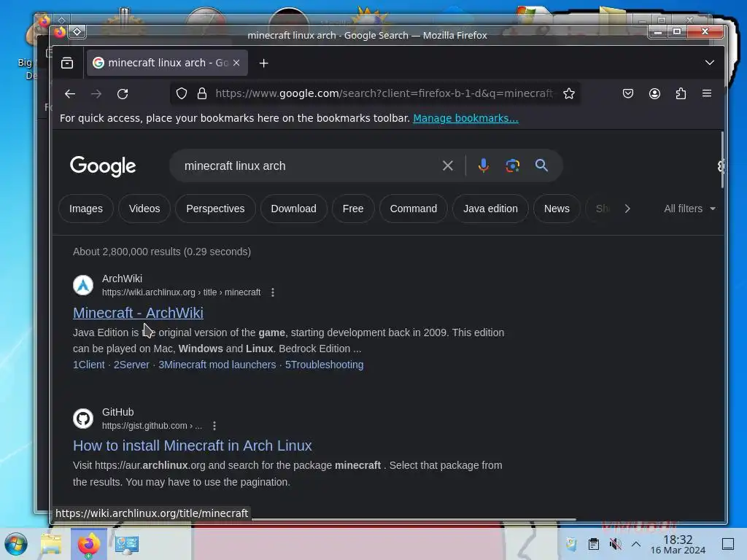Viewport: 747px width, 560px height.
Task: Select the Java edition filter chip
Action: click(491, 209)
